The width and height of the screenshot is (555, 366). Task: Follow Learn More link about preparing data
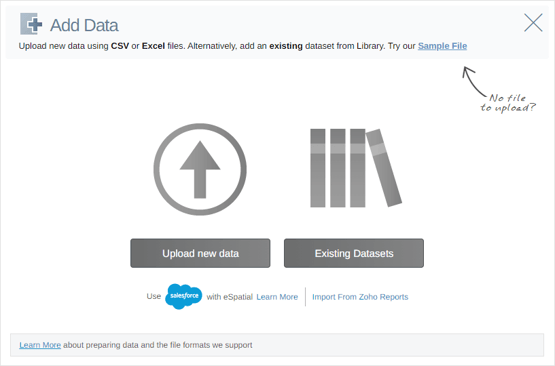[40, 345]
